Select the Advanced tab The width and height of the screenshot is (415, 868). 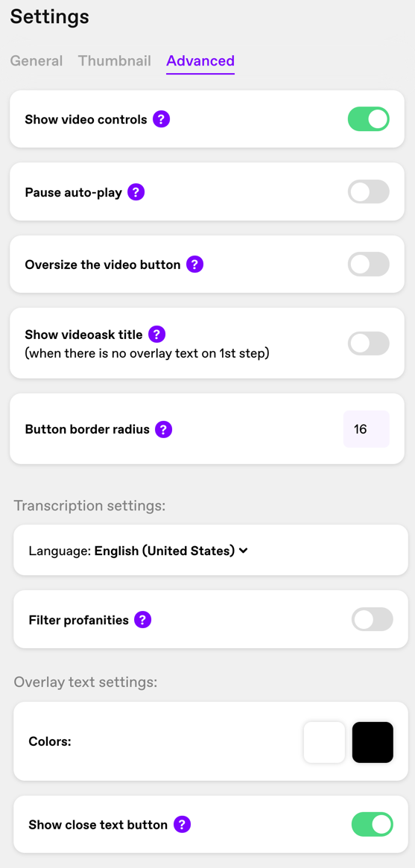200,61
